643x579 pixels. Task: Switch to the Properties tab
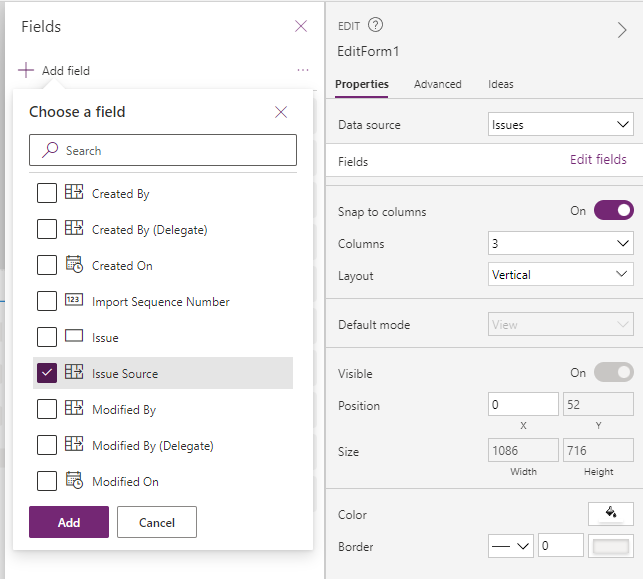point(362,84)
